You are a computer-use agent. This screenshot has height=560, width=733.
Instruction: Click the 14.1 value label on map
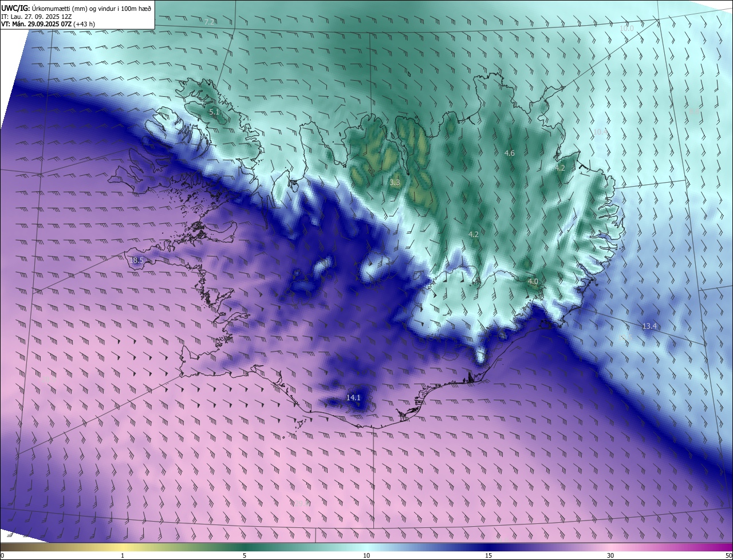tap(353, 397)
